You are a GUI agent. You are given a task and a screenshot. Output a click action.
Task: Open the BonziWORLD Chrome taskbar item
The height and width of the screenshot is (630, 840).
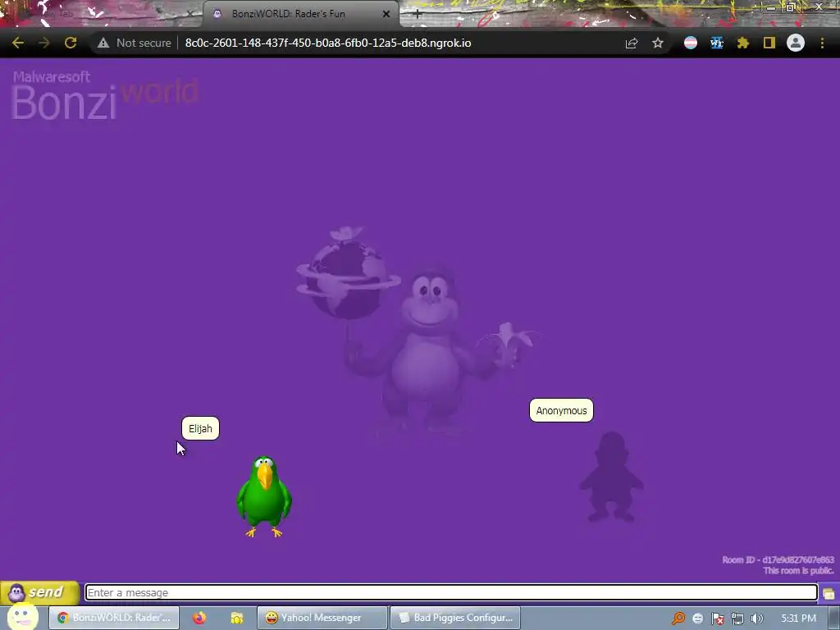click(114, 618)
